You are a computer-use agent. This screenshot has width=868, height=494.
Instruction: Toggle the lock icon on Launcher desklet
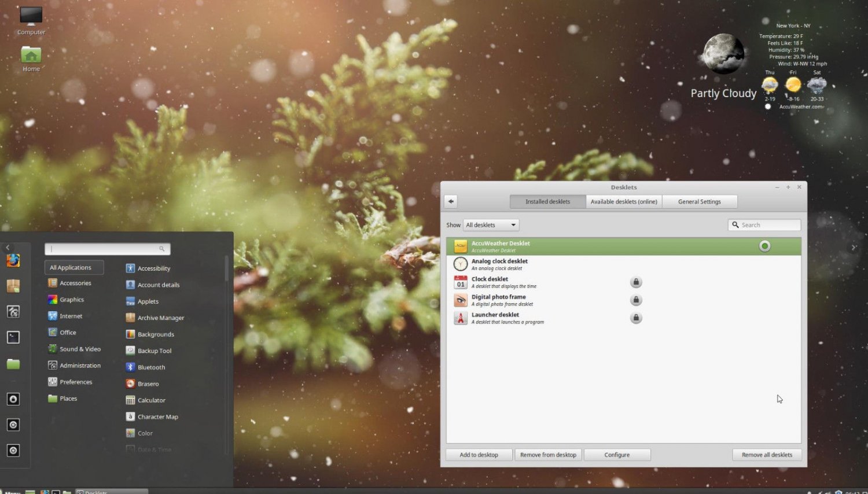click(636, 318)
